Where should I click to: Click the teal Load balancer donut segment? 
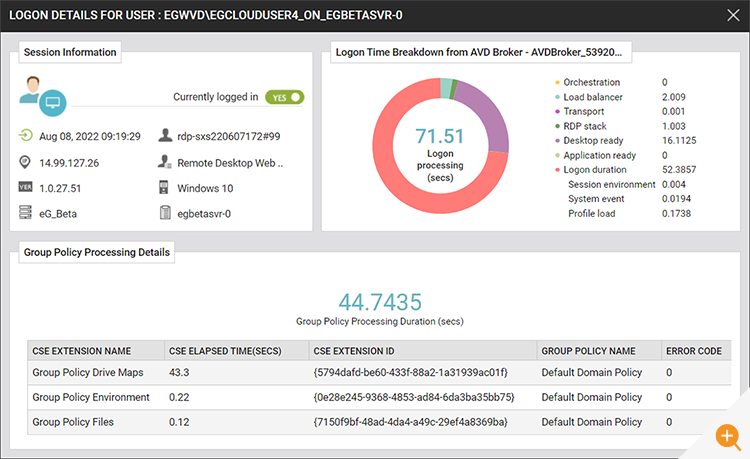click(x=445, y=88)
